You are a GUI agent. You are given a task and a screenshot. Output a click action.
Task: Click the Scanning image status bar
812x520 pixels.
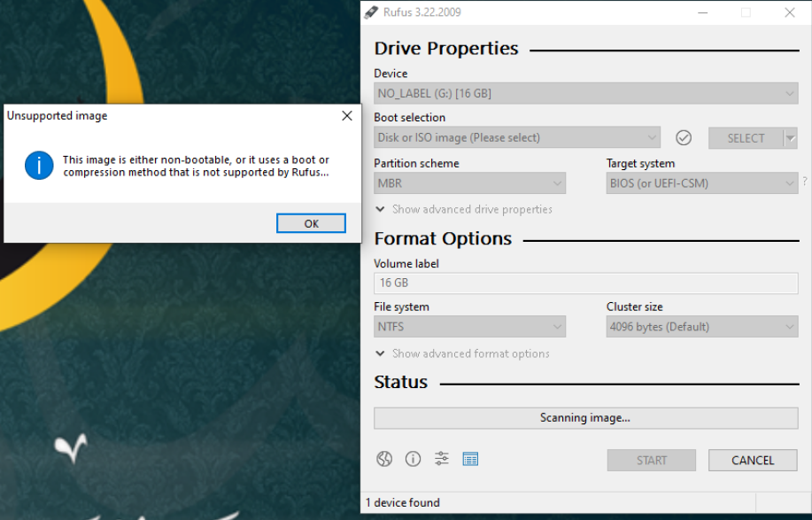[585, 418]
